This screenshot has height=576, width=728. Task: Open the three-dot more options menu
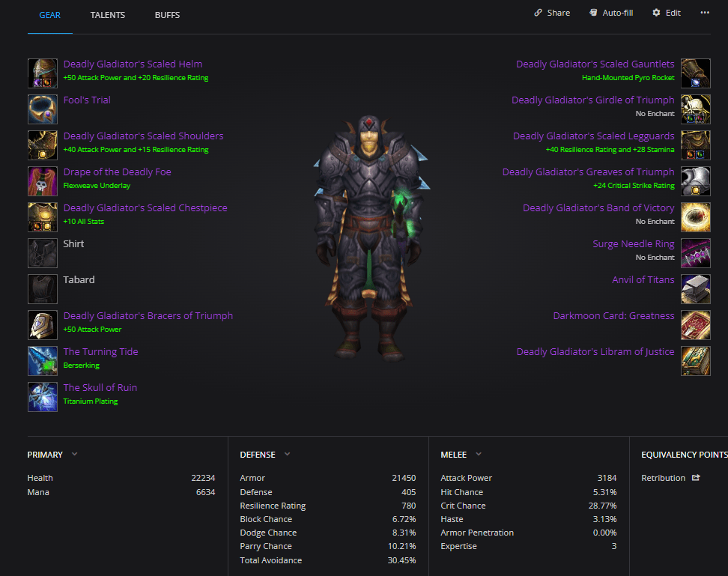[x=705, y=13]
